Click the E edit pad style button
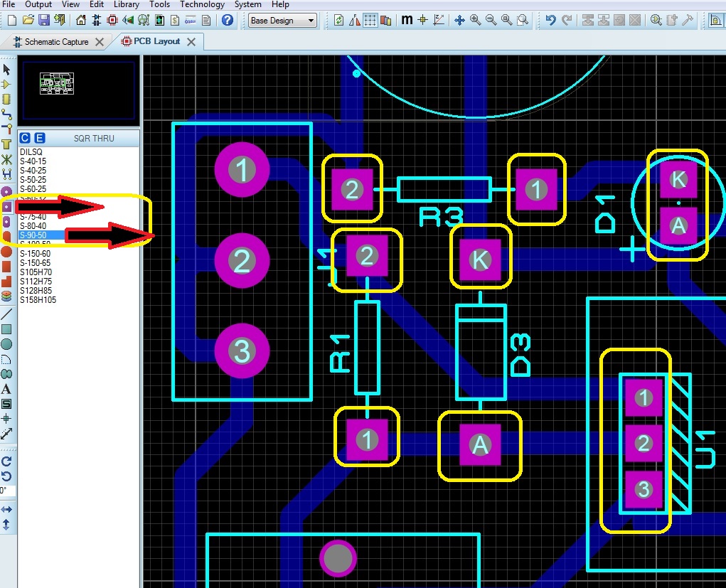Screen dimensions: 726x588 point(40,138)
